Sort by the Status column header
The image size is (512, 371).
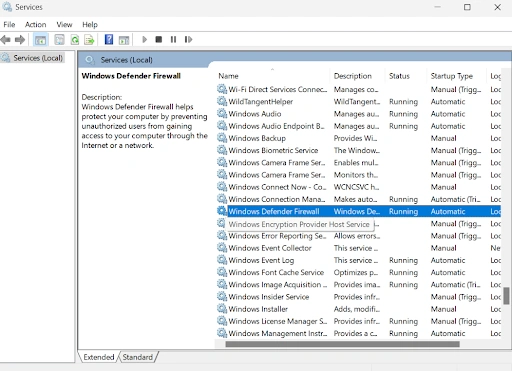coord(406,76)
